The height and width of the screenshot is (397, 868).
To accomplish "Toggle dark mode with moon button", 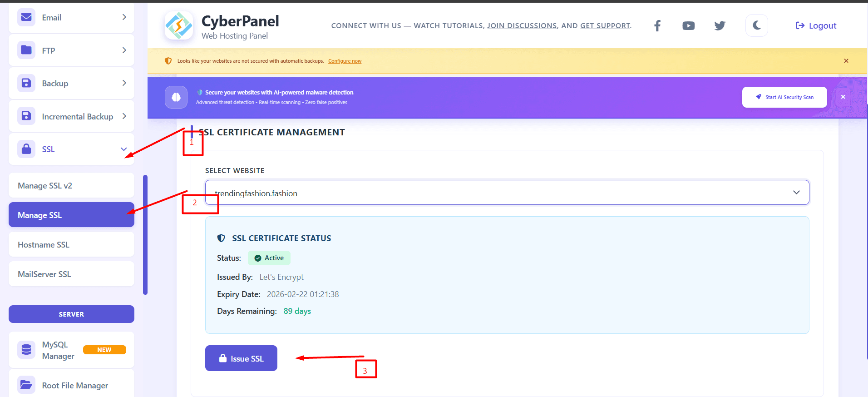I will tap(756, 25).
